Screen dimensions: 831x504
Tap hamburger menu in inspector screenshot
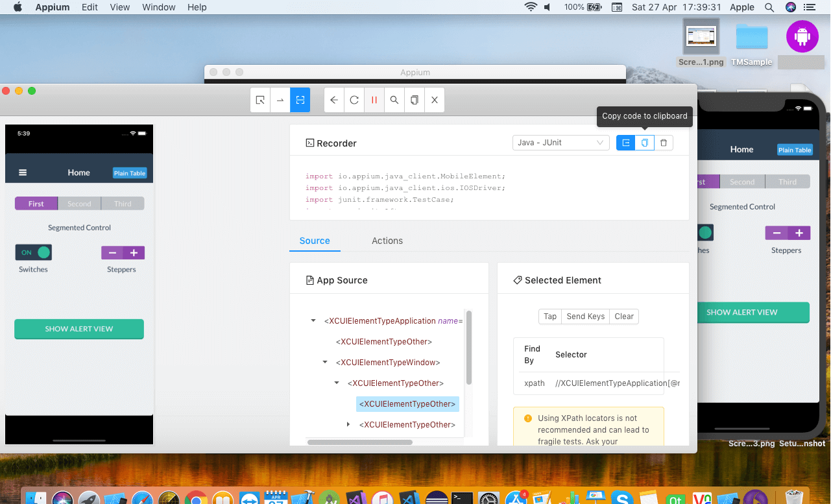(23, 173)
